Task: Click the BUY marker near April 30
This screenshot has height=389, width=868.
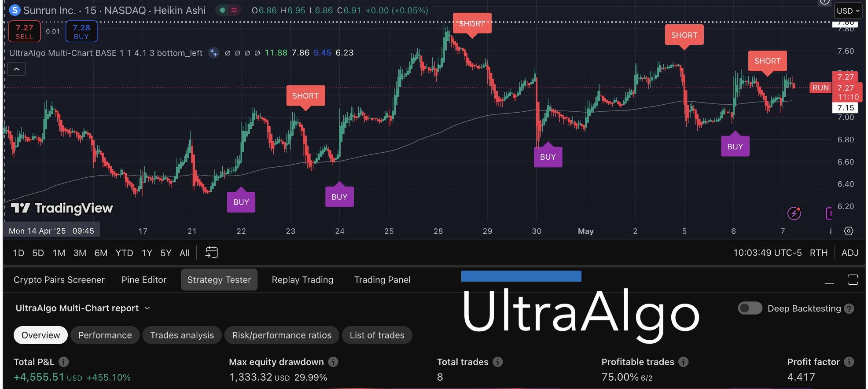Action: pos(548,157)
